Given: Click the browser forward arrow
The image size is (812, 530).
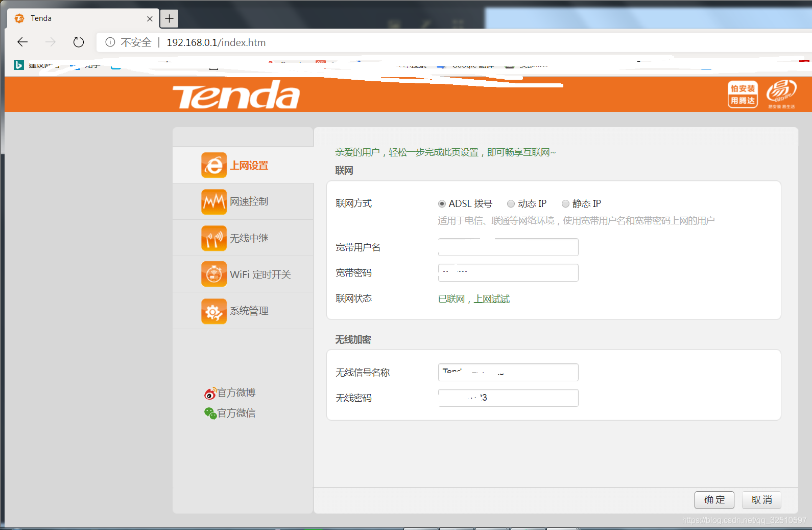Looking at the screenshot, I should click(x=50, y=42).
